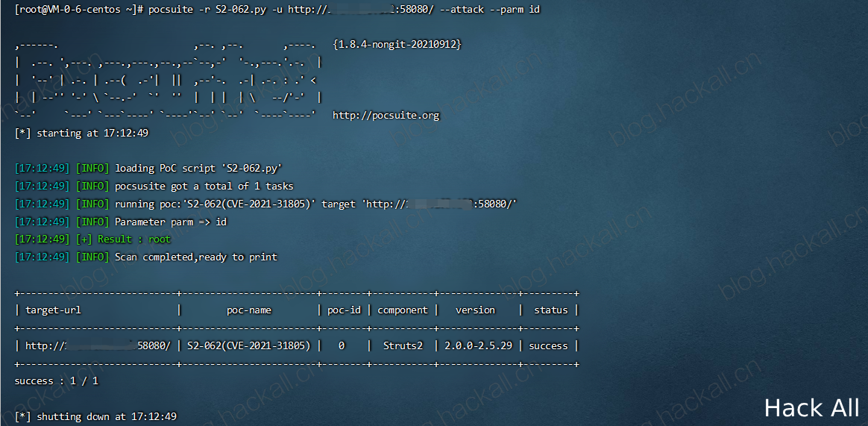The width and height of the screenshot is (868, 426).
Task: Click the "loading PoC script 'S2-062.py'" line
Action: (199, 169)
